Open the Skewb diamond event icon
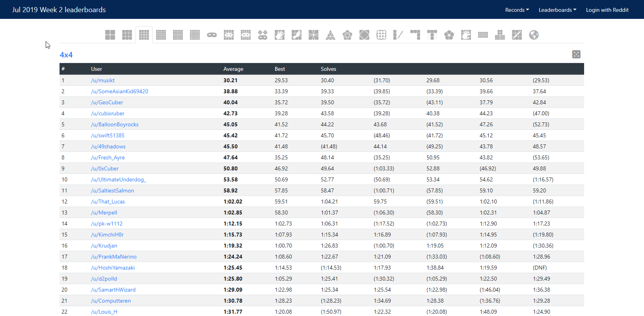Screen dimensions: 644x316 pos(365,35)
